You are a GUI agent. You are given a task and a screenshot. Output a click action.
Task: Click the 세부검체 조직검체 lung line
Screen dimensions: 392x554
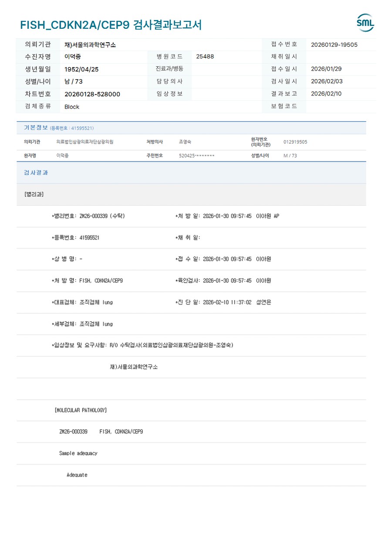point(82,324)
